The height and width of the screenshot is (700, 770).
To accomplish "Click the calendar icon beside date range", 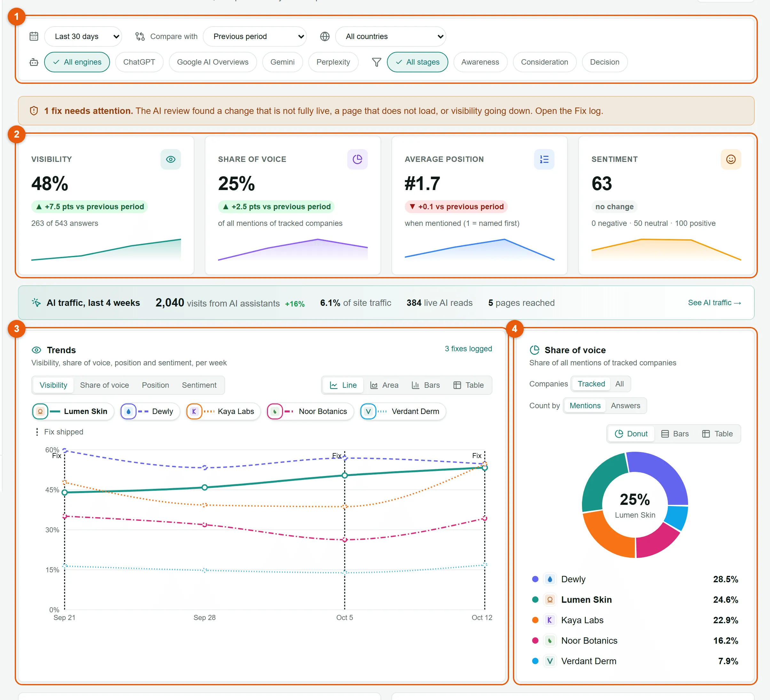I will tap(34, 36).
